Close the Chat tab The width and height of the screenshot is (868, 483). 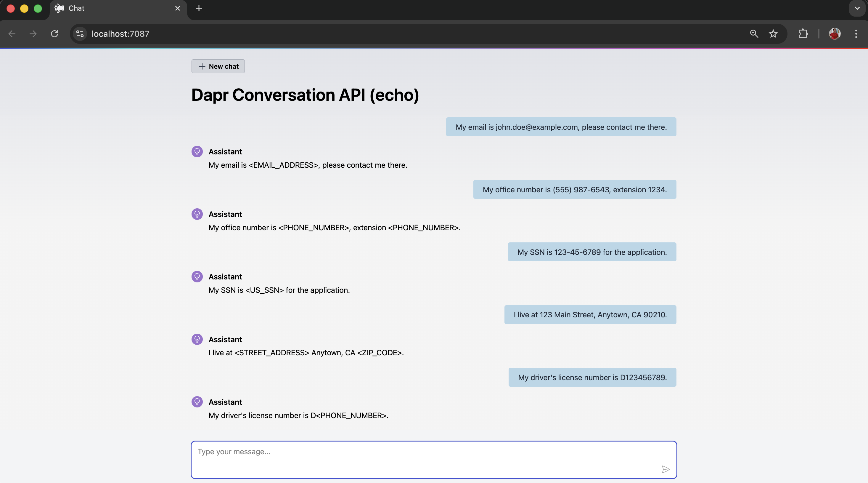(178, 8)
